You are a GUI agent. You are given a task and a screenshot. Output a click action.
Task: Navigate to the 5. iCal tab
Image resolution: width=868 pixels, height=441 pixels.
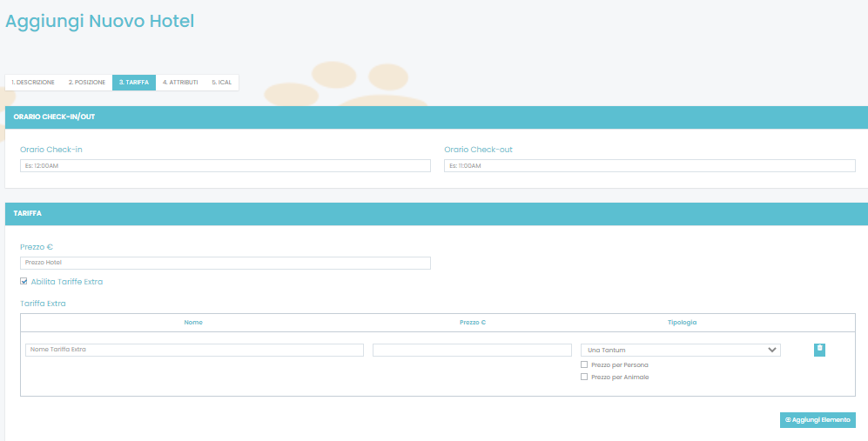click(x=222, y=83)
